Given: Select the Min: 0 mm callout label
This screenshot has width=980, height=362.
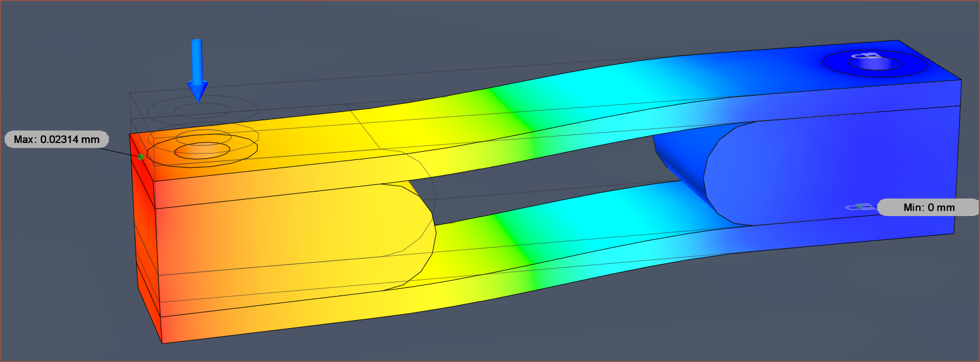Looking at the screenshot, I should (x=928, y=207).
